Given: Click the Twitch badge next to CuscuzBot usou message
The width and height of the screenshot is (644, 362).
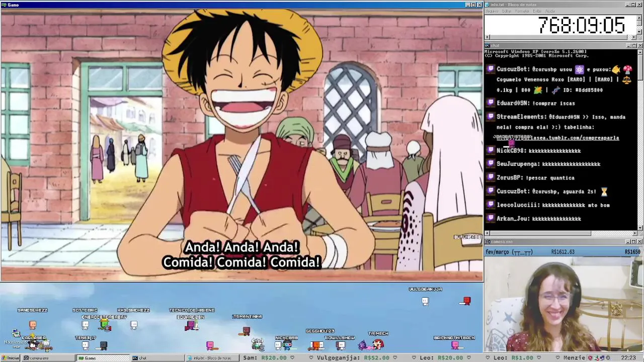Looking at the screenshot, I should pyautogui.click(x=491, y=69).
